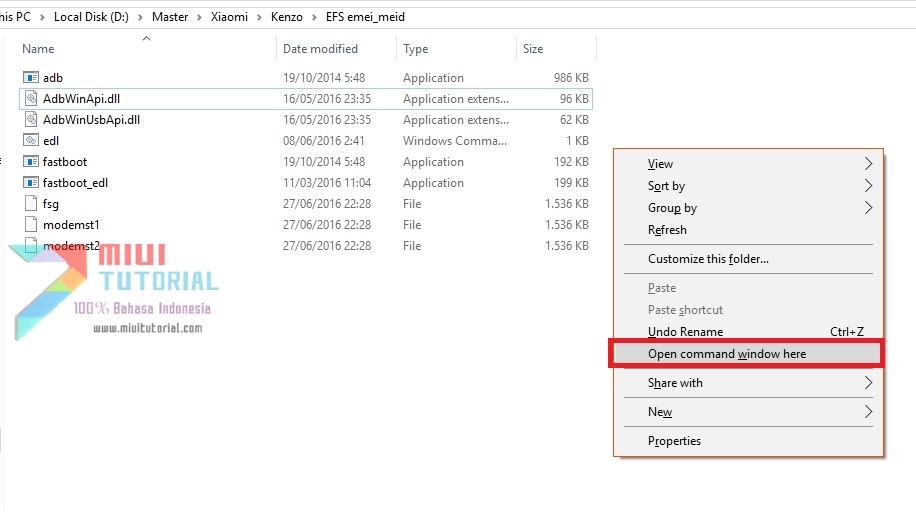This screenshot has width=916, height=513.
Task: Select the modemst1 file icon
Action: (x=30, y=225)
